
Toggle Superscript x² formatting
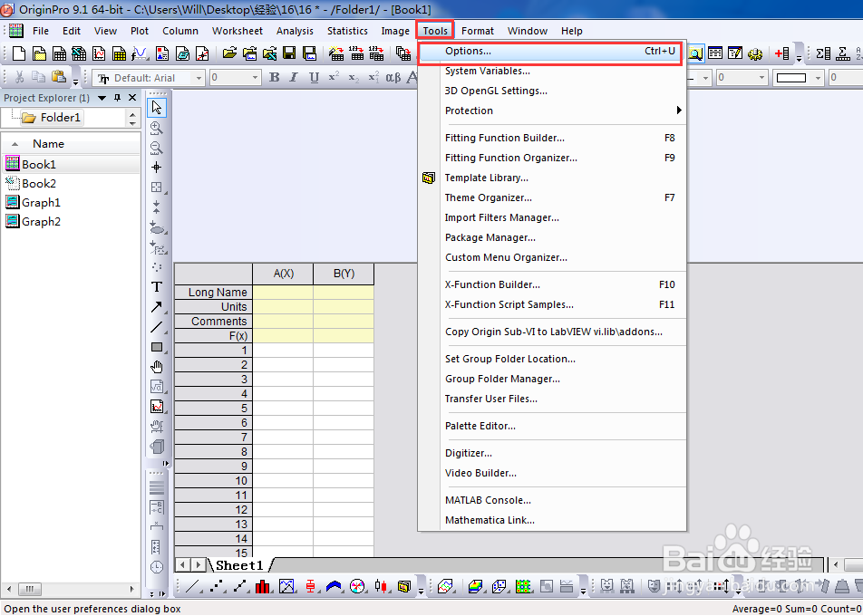point(334,78)
